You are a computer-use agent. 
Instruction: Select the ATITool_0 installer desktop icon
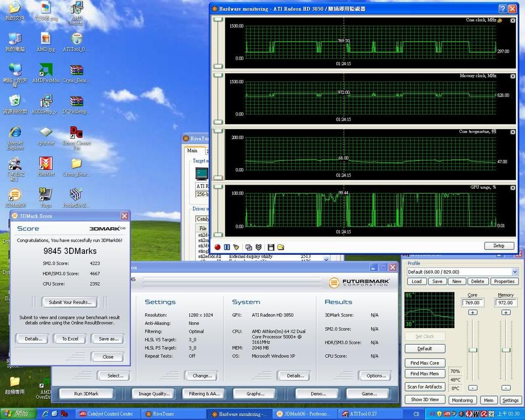76,42
